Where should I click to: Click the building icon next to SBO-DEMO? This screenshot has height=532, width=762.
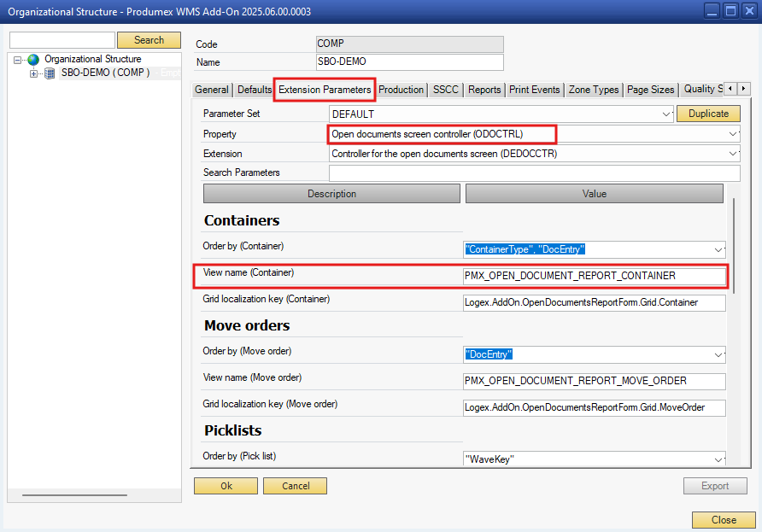pos(50,73)
